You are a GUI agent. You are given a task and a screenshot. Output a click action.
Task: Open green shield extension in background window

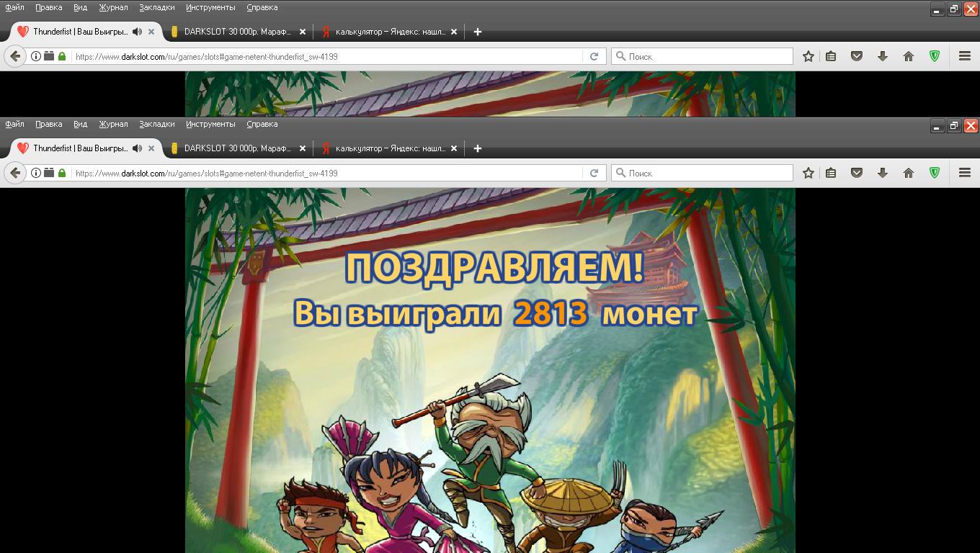935,56
